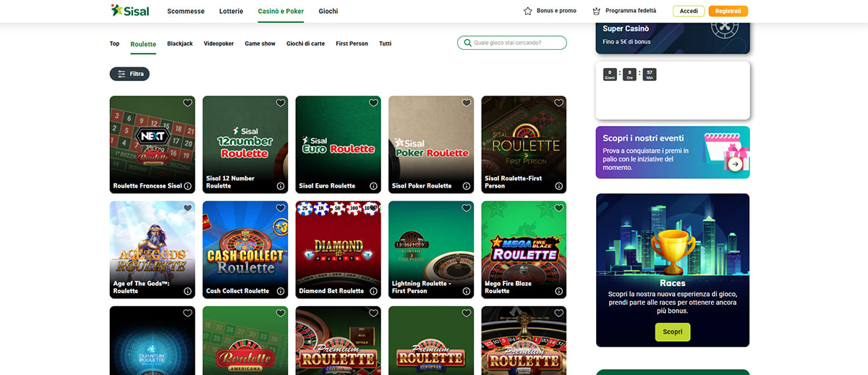Open Giochi menu
This screenshot has height=375, width=868.
[328, 12]
